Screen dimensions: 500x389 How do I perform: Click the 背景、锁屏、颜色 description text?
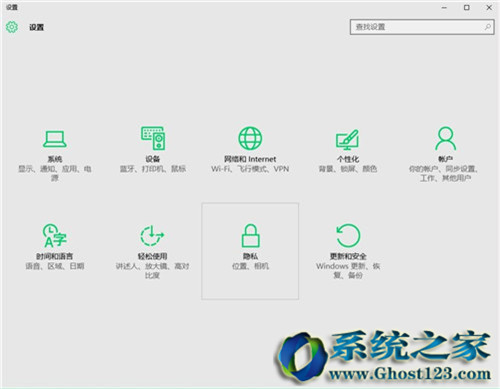[348, 169]
